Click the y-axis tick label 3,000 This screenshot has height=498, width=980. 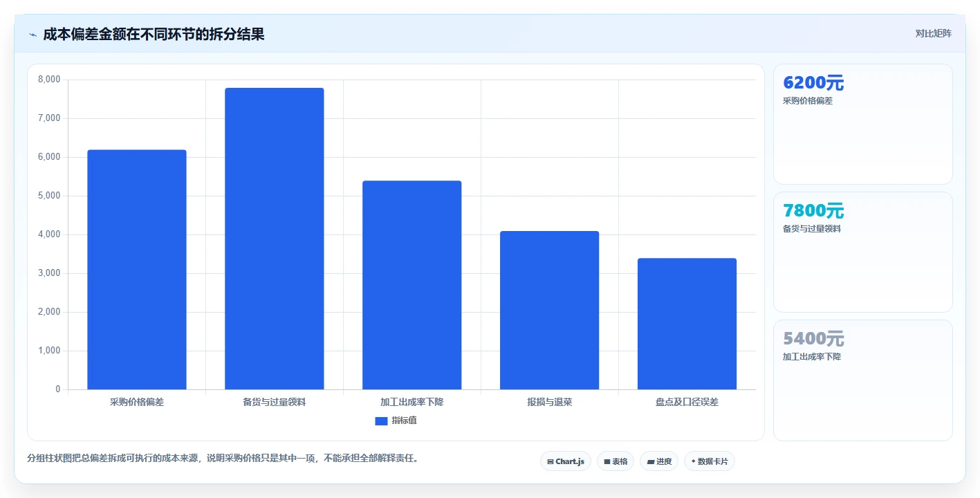pyautogui.click(x=49, y=273)
